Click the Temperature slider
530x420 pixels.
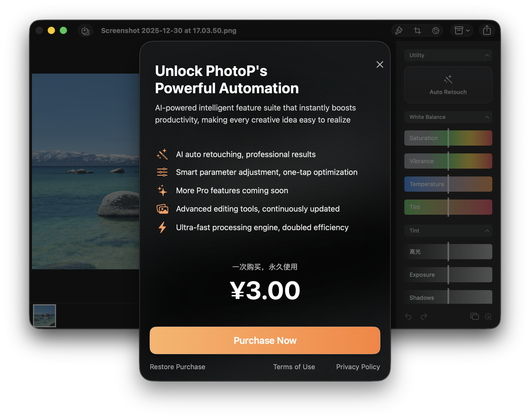coord(448,184)
